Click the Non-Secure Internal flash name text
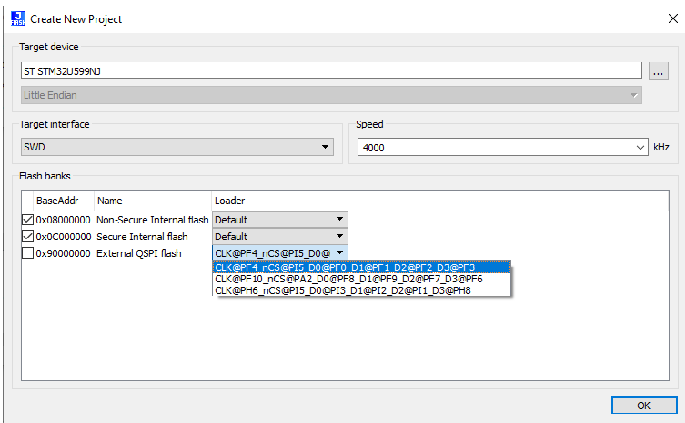The image size is (685, 423). click(x=152, y=219)
